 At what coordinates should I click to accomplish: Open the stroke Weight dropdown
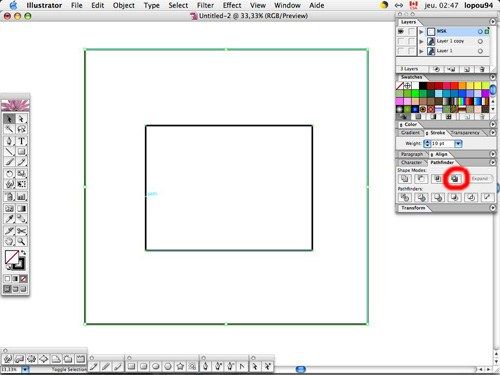pyautogui.click(x=459, y=144)
